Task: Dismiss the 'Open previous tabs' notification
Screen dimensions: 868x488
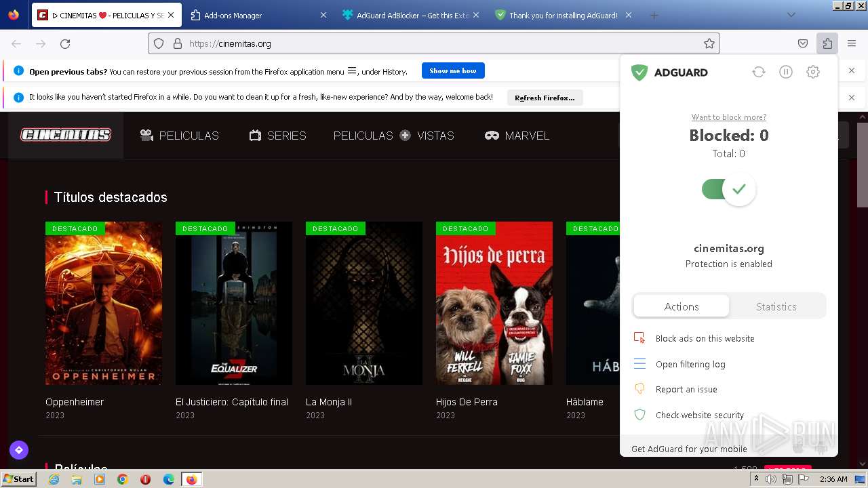Action: pyautogui.click(x=852, y=70)
